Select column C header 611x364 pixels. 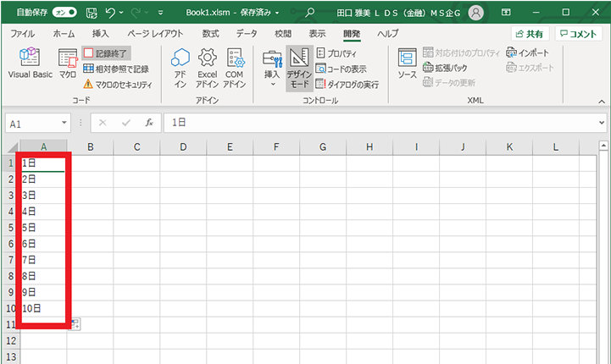(x=136, y=147)
